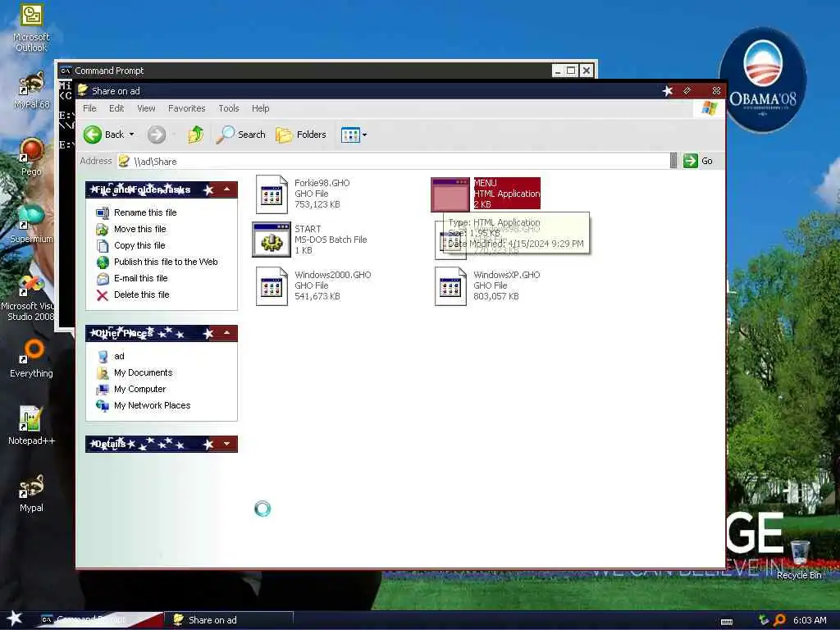Open the Back button history dropdown
The height and width of the screenshot is (630, 840).
[132, 135]
